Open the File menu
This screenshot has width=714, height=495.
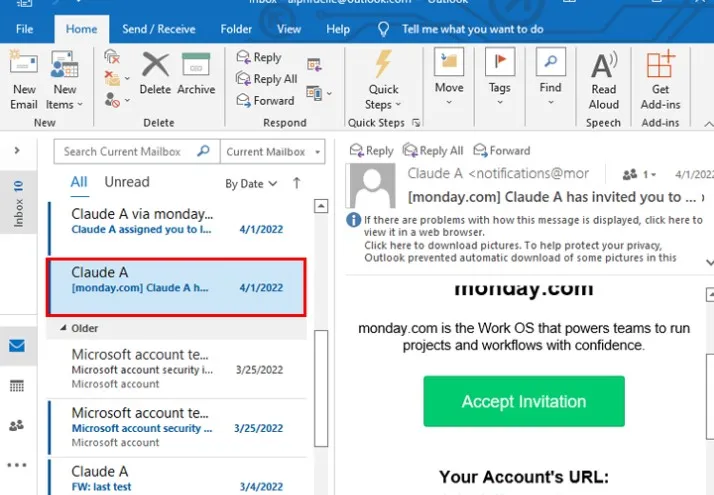click(25, 29)
